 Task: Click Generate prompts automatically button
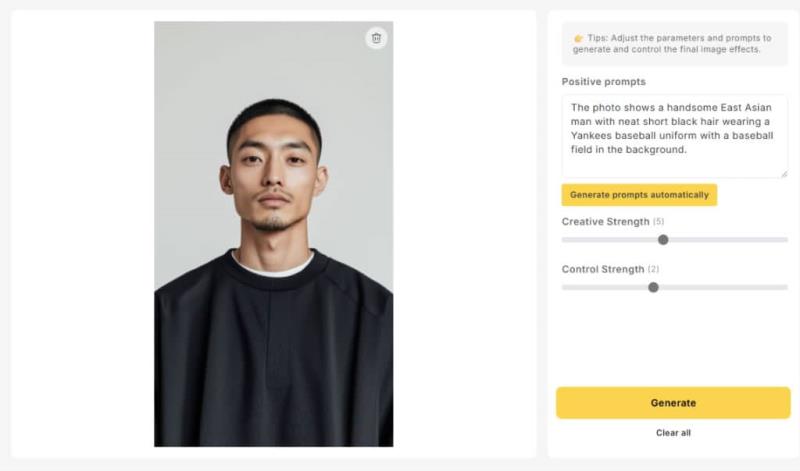point(639,195)
